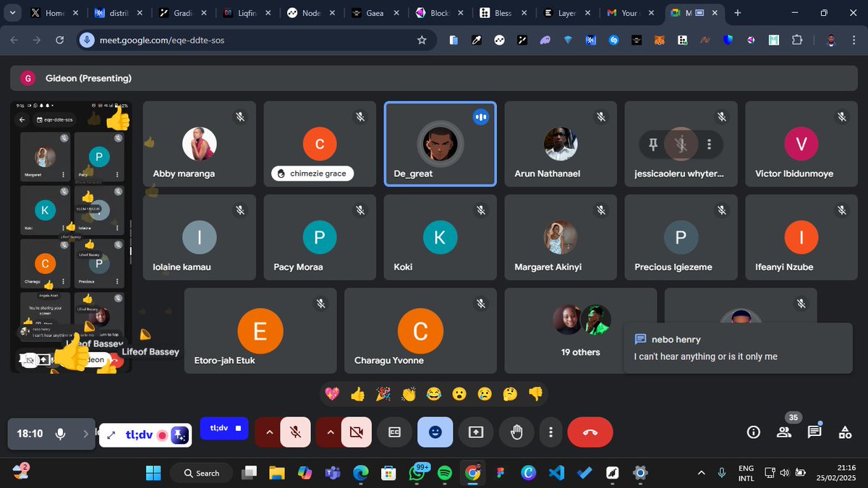The height and width of the screenshot is (488, 868).
Task: Switch to the Bless browser tab
Action: click(x=503, y=13)
